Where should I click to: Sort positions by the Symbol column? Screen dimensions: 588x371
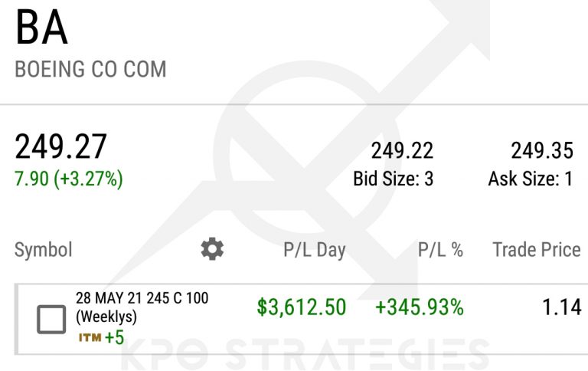(x=44, y=249)
